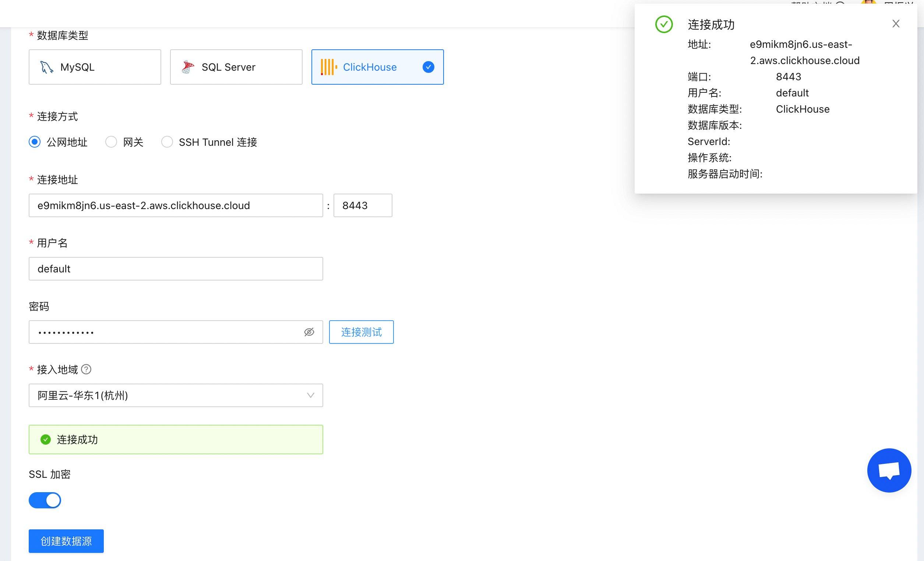
Task: Show the password using the eye icon
Action: point(309,332)
